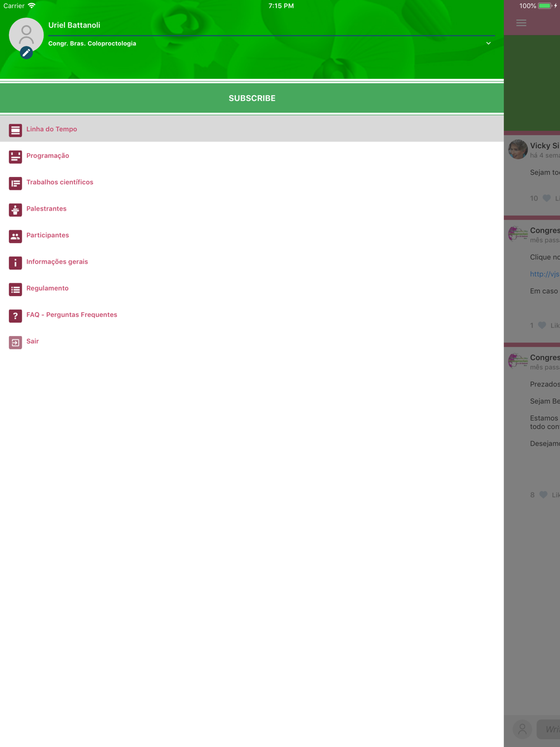The height and width of the screenshot is (747, 560).
Task: Select Sair to log out
Action: point(252,341)
